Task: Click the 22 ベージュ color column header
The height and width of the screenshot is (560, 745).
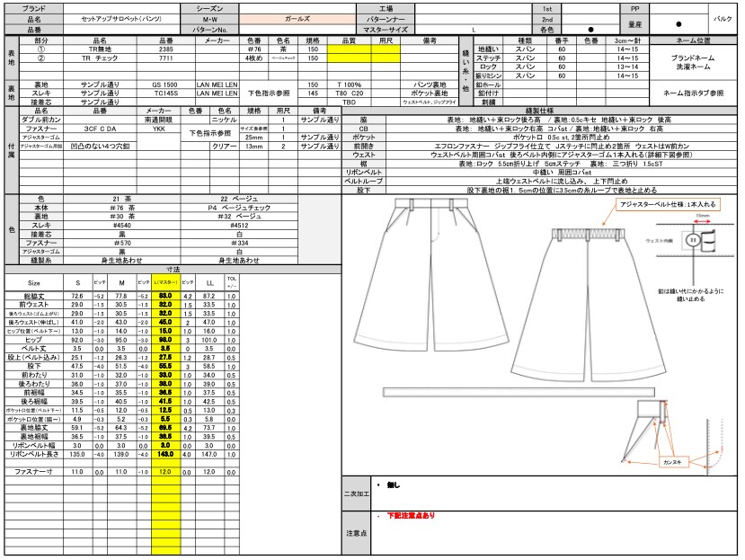Action: tap(239, 199)
